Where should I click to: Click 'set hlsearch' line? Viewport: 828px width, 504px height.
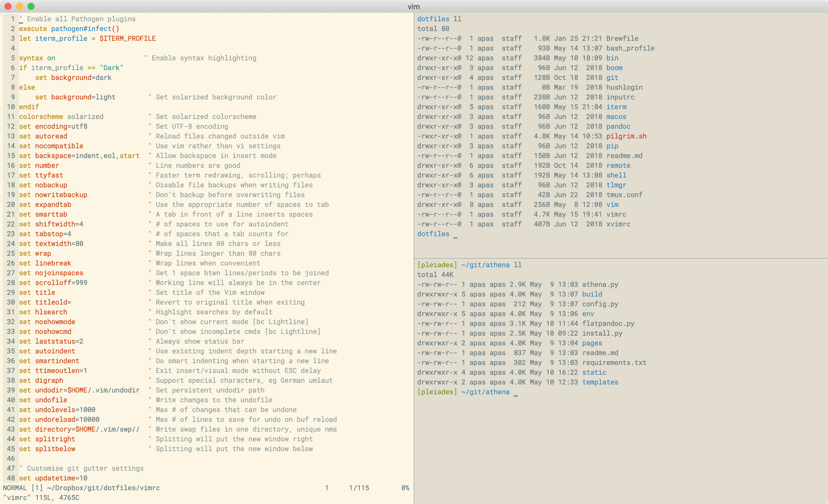click(x=43, y=312)
